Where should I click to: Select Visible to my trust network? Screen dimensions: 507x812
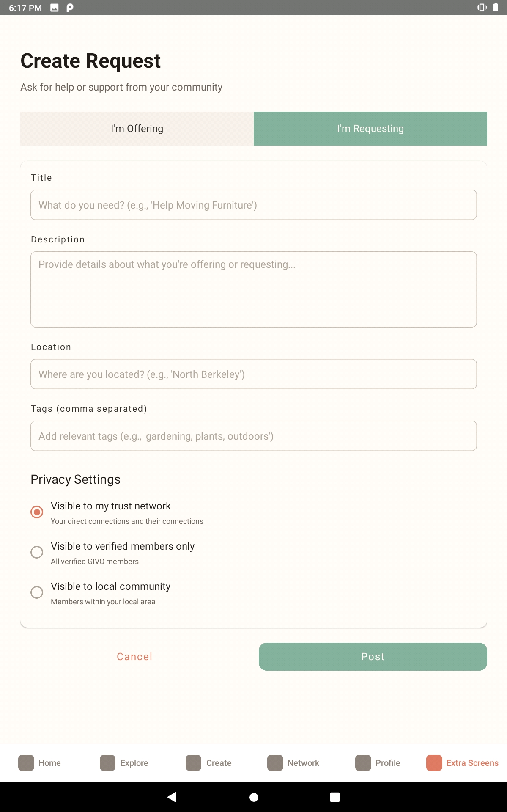tap(37, 512)
